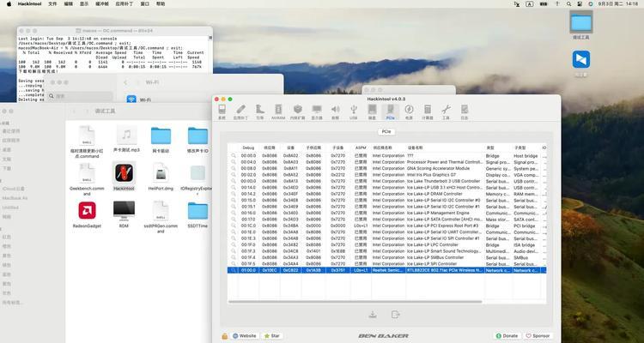This screenshot has height=343, width=644.
Task: Select the IORegistryExplorer icon in Finder
Action: (198, 172)
